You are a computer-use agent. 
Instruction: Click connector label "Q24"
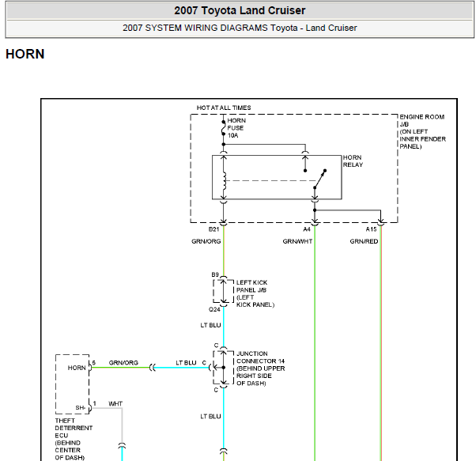click(x=214, y=309)
